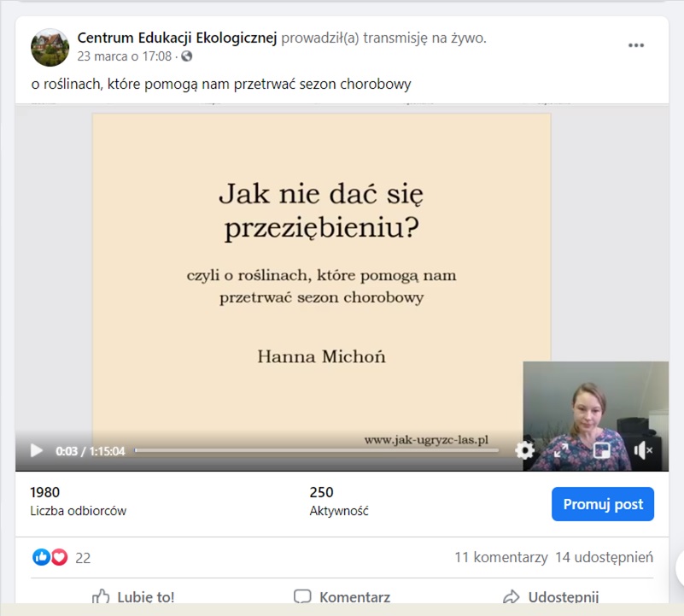
Task: Expand video to fullscreen
Action: [x=561, y=450]
